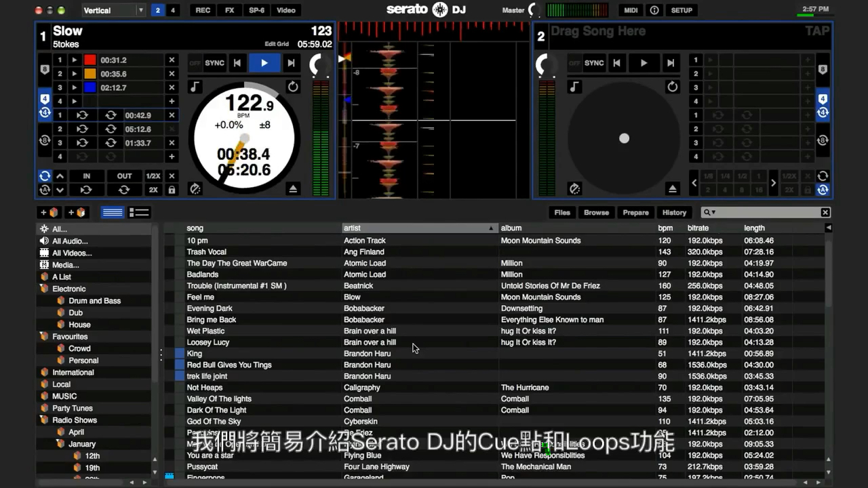Screen dimensions: 868x488
Task: Set loop OUT point on deck 1
Action: point(124,176)
